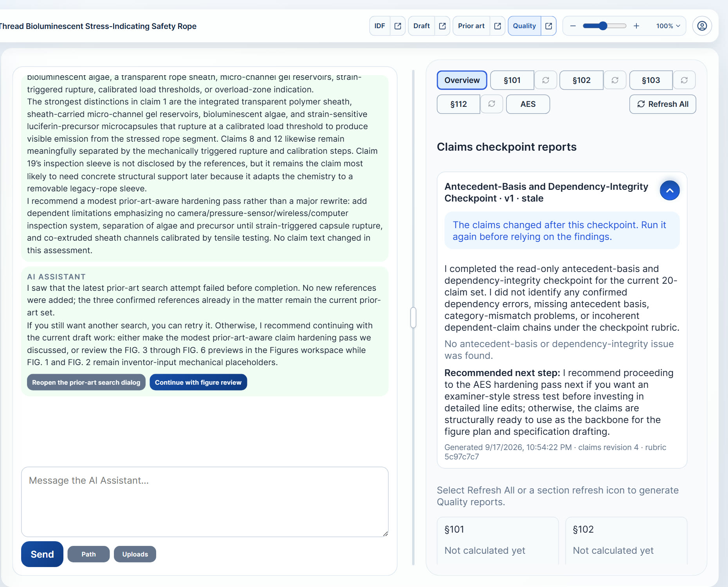Open the §101 section tab
The width and height of the screenshot is (728, 587).
click(512, 80)
